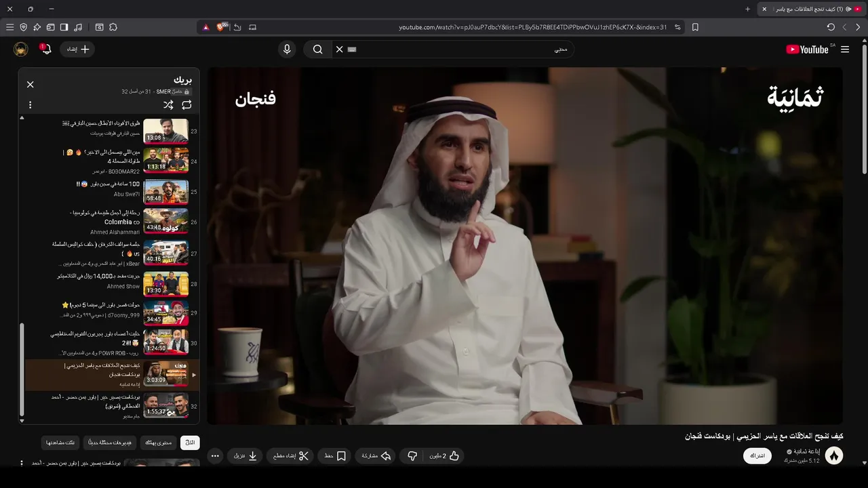Open Brave Shields lion icon
This screenshot has height=488, width=868.
click(222, 27)
